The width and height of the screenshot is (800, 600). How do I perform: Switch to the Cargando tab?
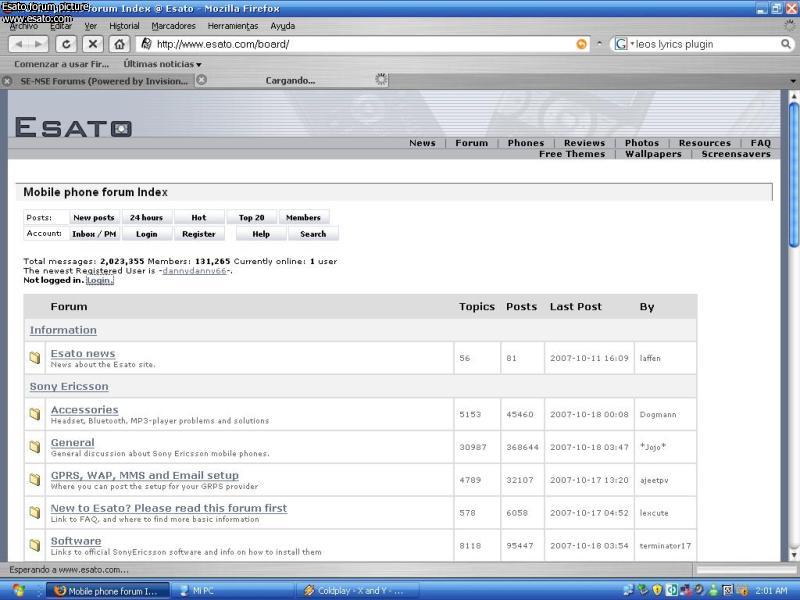pyautogui.click(x=290, y=81)
